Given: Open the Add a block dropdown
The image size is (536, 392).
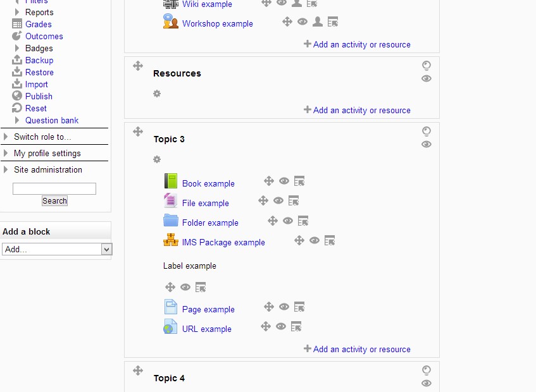Looking at the screenshot, I should point(57,249).
